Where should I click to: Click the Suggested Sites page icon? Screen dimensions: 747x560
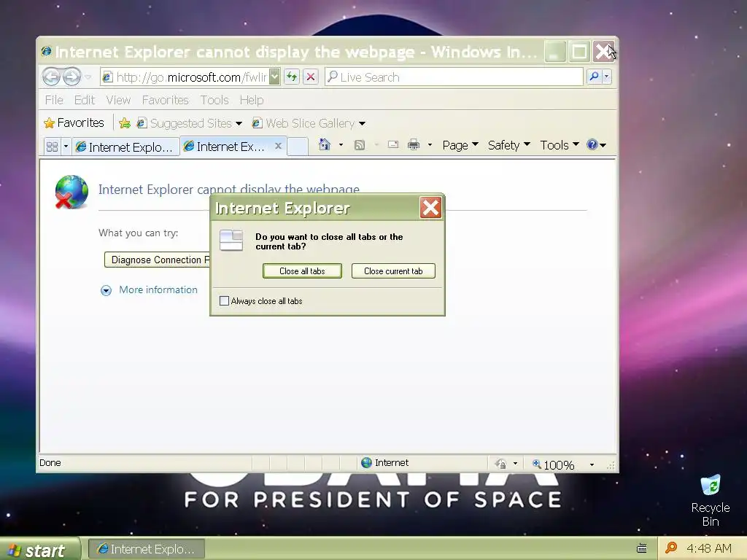click(x=142, y=123)
